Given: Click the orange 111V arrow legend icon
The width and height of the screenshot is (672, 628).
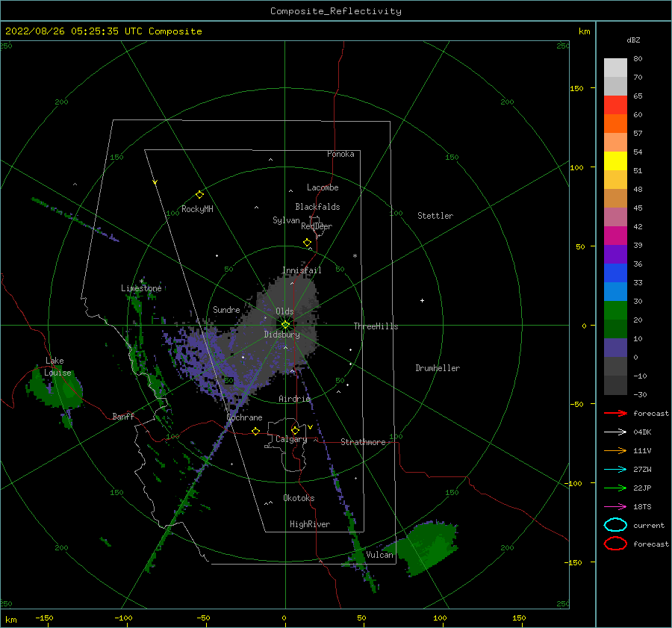Looking at the screenshot, I should pos(615,450).
